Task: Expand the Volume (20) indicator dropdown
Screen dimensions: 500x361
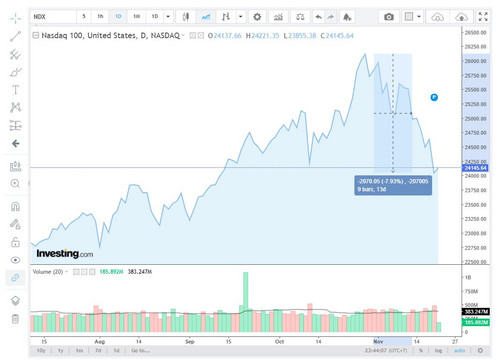Action: 66,272
